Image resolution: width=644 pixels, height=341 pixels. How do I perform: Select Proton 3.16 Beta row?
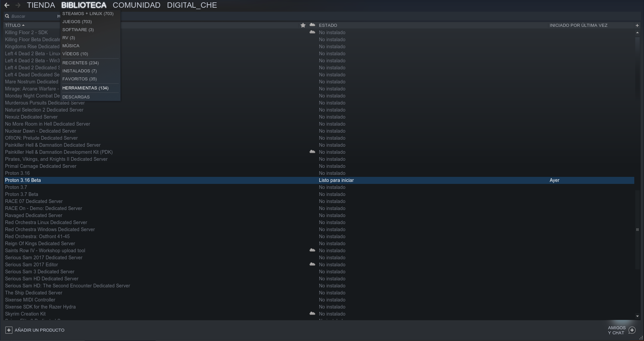coord(319,180)
